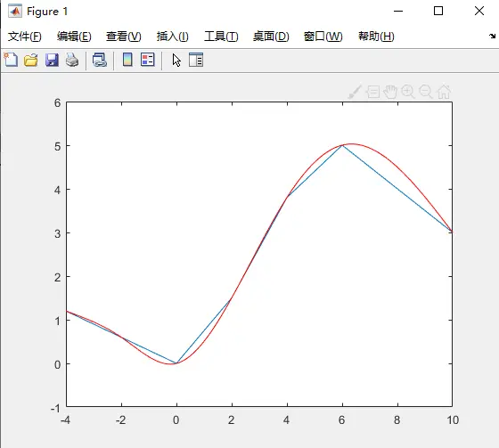
Task: Click the x-axis tick label -4
Action: coord(65,420)
